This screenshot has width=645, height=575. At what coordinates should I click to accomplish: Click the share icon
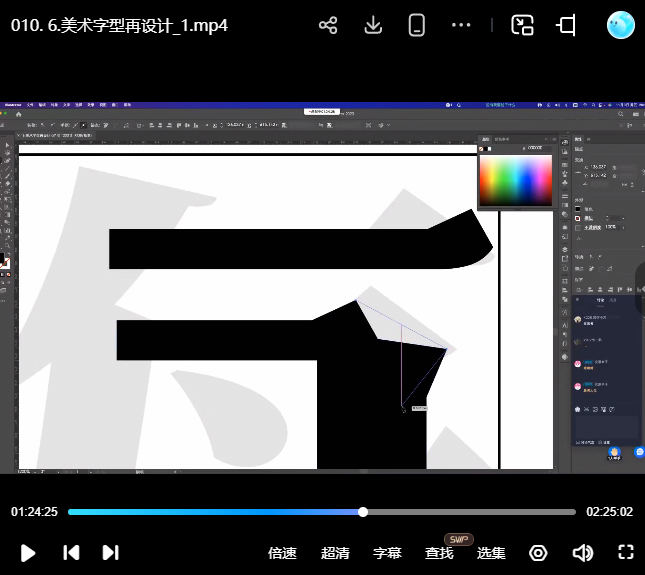tap(328, 25)
